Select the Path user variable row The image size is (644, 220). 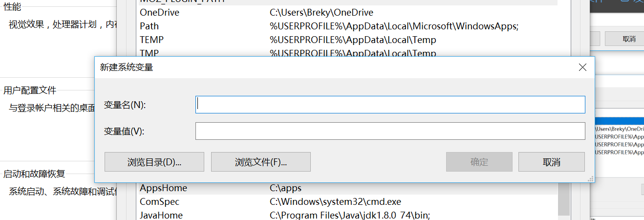click(347, 26)
